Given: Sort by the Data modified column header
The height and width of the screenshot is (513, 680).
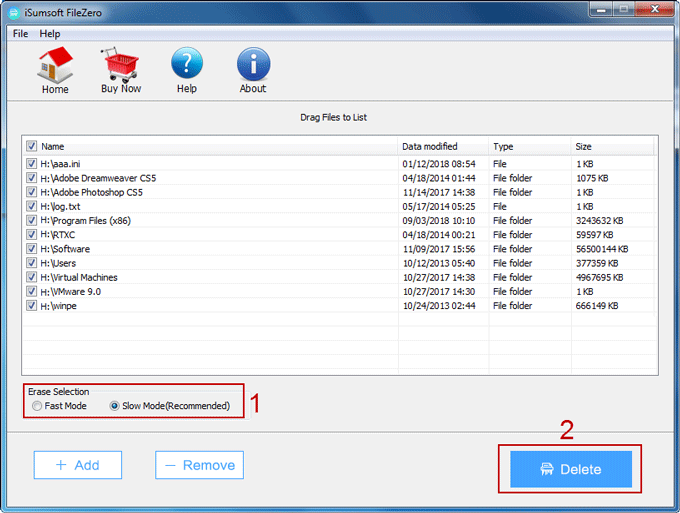Looking at the screenshot, I should 430,147.
